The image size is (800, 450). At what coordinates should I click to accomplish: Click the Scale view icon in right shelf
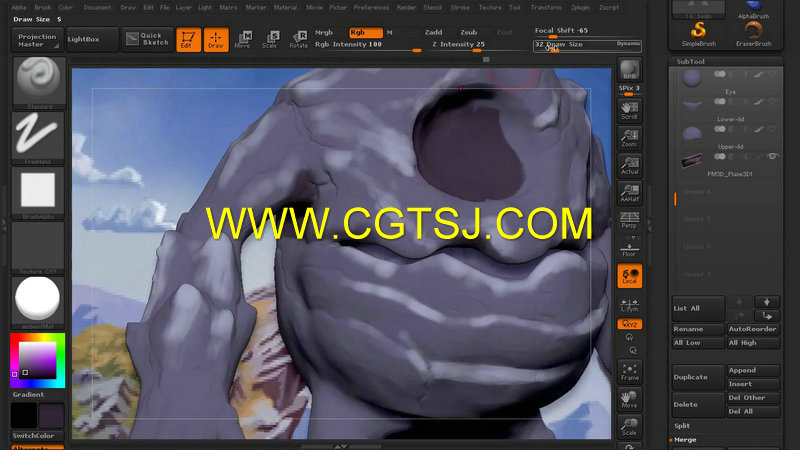pyautogui.click(x=630, y=427)
